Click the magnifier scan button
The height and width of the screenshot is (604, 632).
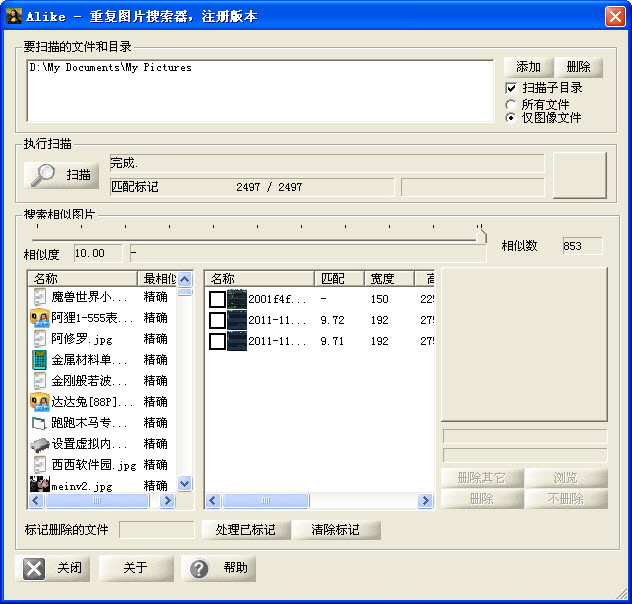tap(61, 175)
